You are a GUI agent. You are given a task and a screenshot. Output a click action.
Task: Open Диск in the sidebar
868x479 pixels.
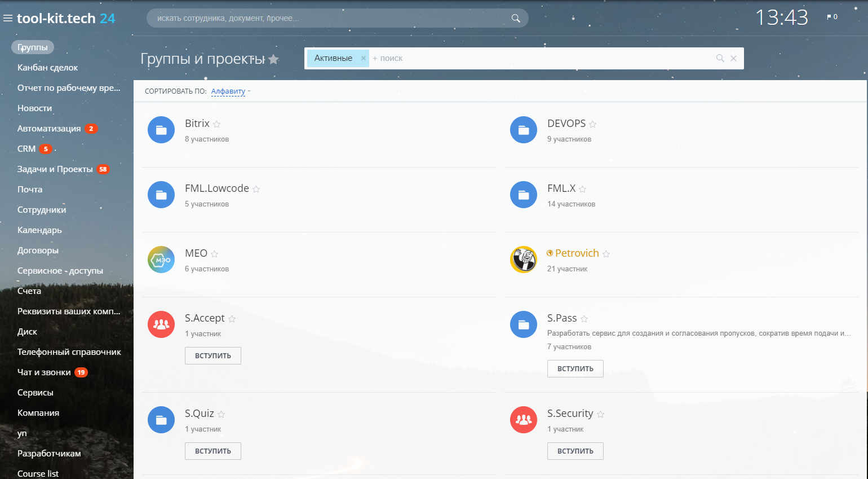pyautogui.click(x=27, y=332)
